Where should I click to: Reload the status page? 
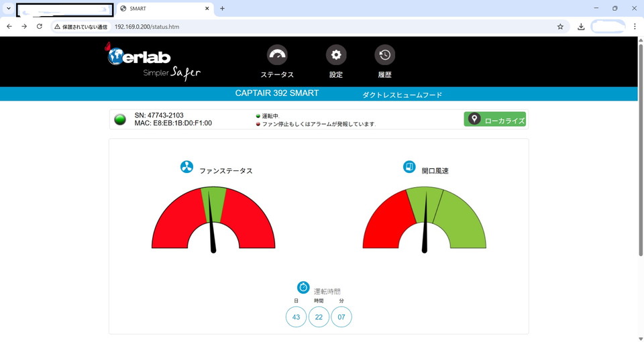click(x=40, y=27)
